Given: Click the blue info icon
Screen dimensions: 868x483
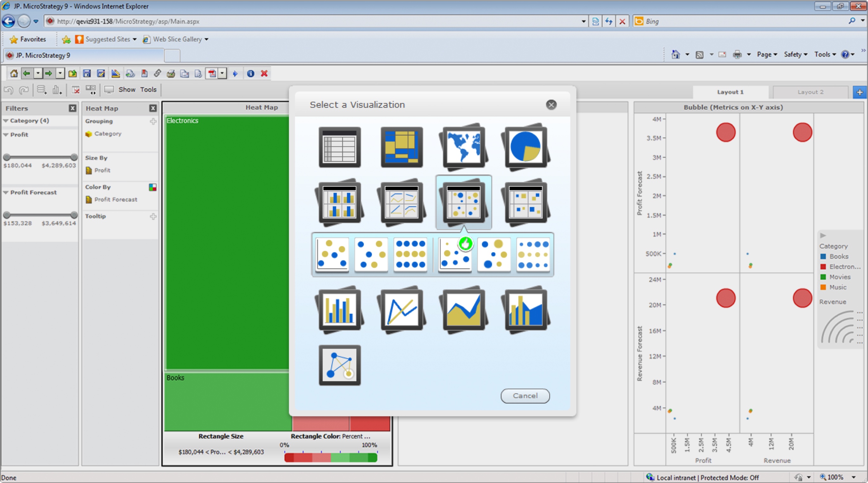Looking at the screenshot, I should tap(250, 73).
